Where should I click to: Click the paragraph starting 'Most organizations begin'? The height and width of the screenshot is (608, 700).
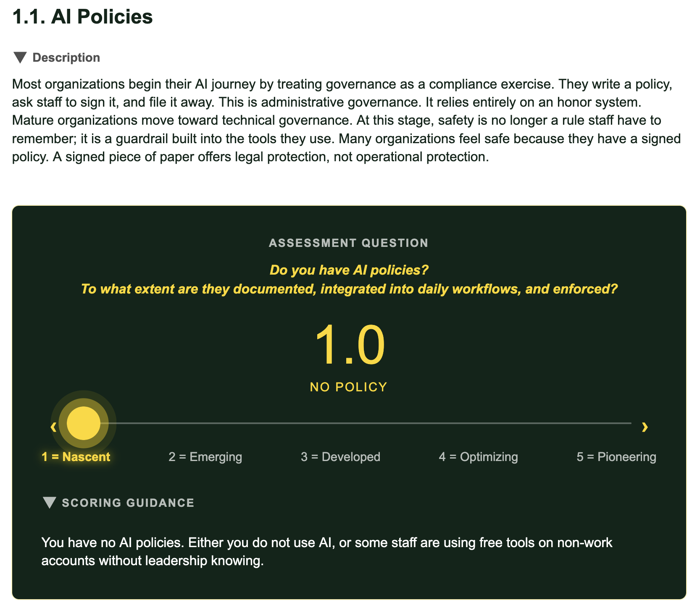(347, 121)
